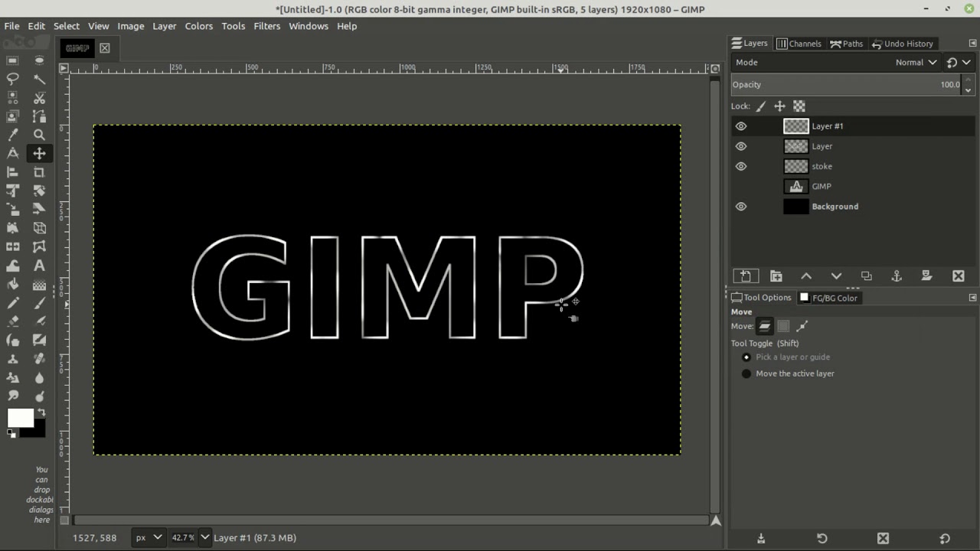
Task: Toggle lock alpha channel
Action: (799, 106)
